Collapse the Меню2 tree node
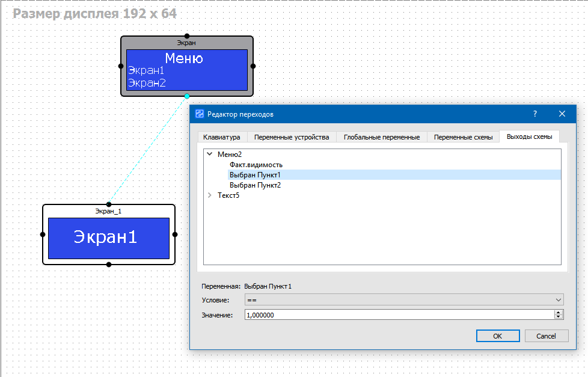This screenshot has width=588, height=377. pyautogui.click(x=210, y=155)
